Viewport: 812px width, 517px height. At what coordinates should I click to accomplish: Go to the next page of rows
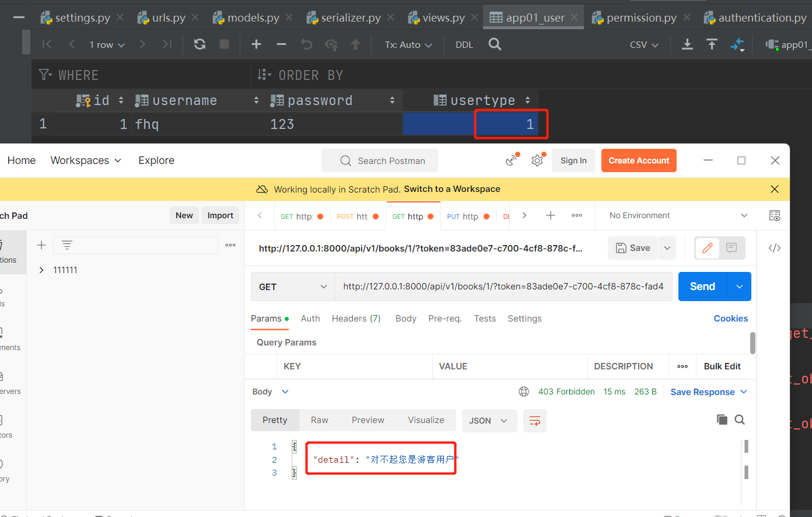[142, 44]
